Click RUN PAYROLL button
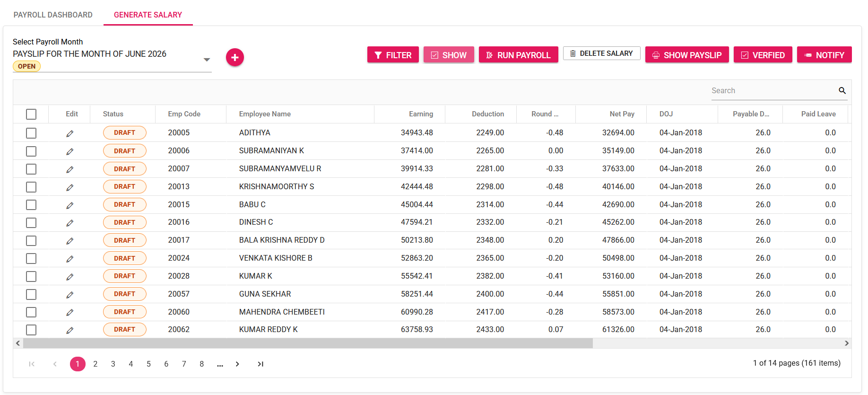Screen dimensions: 868x395 (518, 55)
